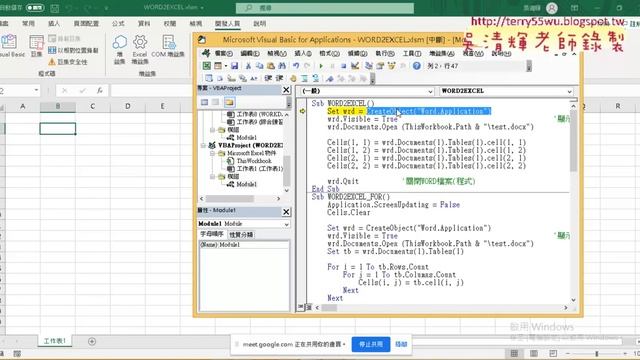Click Excel search box in title bar
The width and height of the screenshot is (640, 360).
(x=325, y=8)
